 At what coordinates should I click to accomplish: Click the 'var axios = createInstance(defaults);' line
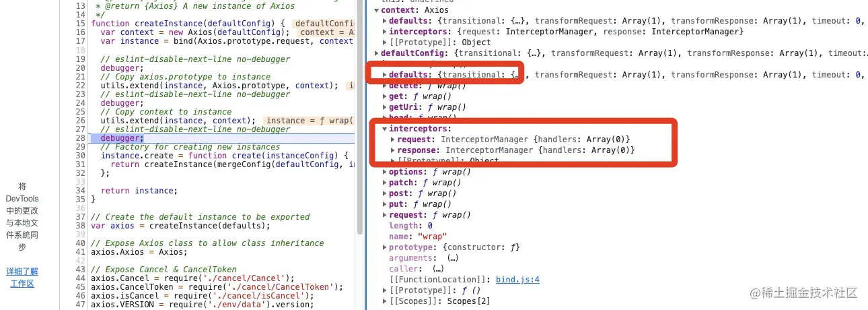tap(180, 226)
